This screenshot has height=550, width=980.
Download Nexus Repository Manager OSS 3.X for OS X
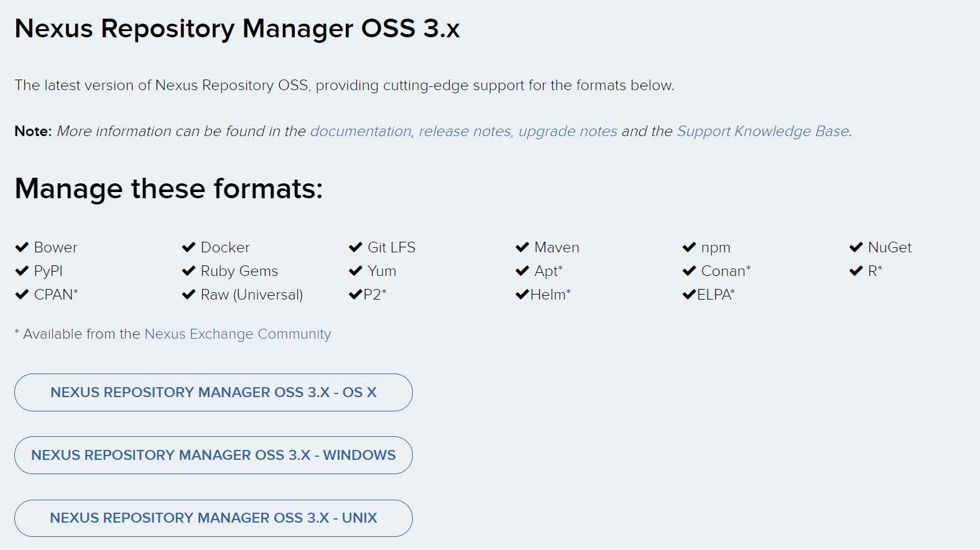coord(213,392)
